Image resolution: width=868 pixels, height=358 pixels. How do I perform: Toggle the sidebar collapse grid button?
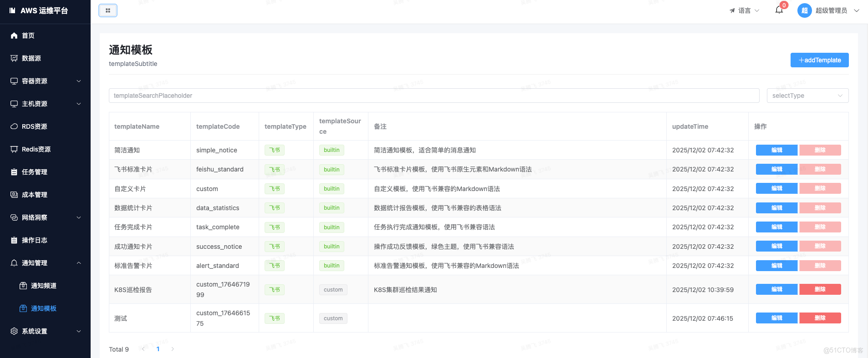pyautogui.click(x=108, y=10)
